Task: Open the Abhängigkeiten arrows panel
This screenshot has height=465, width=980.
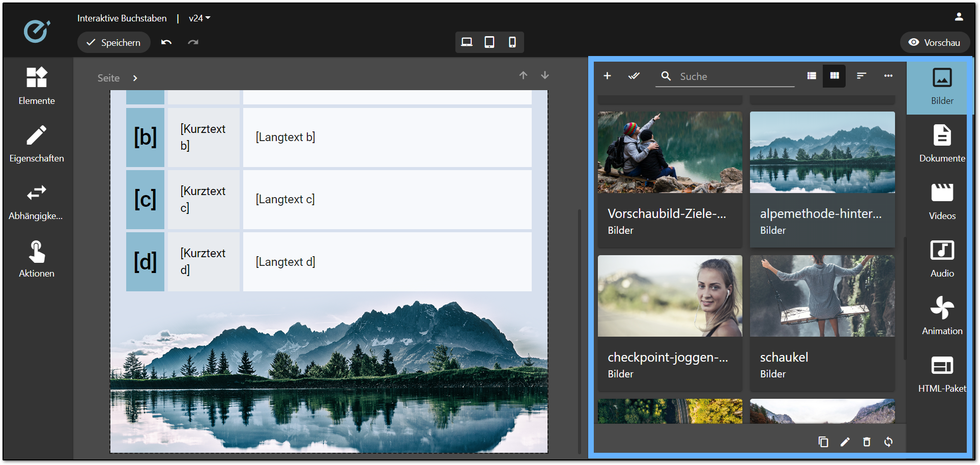Action: (37, 202)
